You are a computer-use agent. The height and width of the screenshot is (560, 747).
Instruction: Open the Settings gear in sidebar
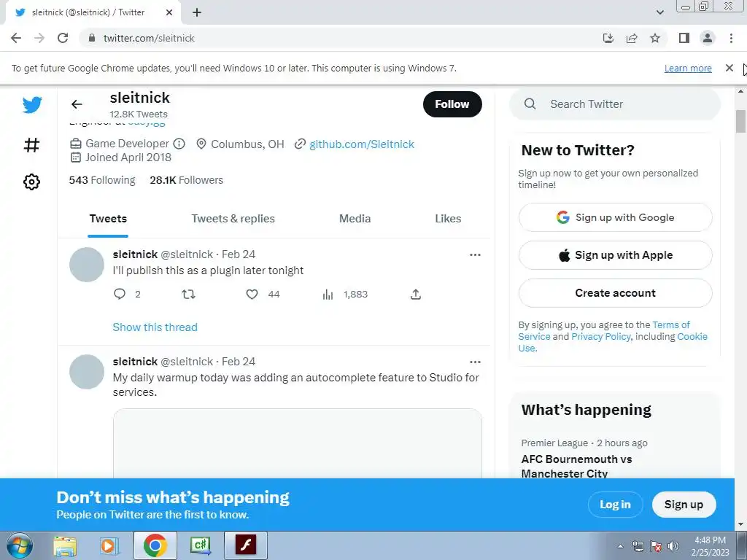[31, 182]
